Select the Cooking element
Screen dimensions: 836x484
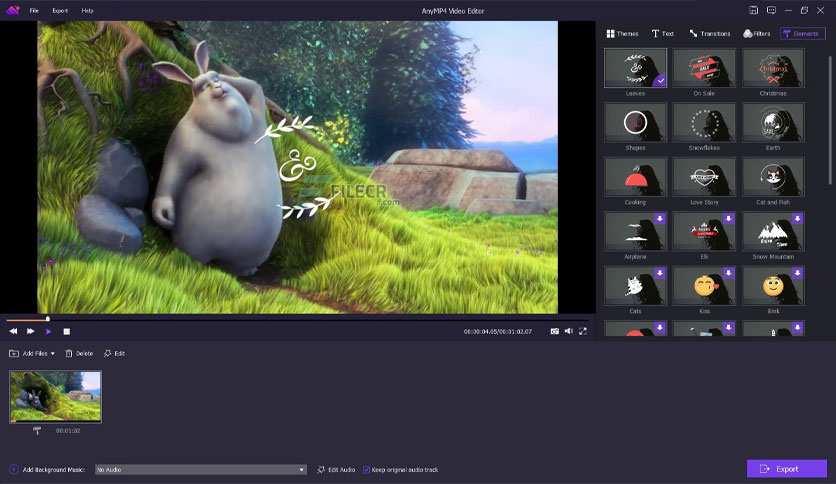[x=635, y=176]
